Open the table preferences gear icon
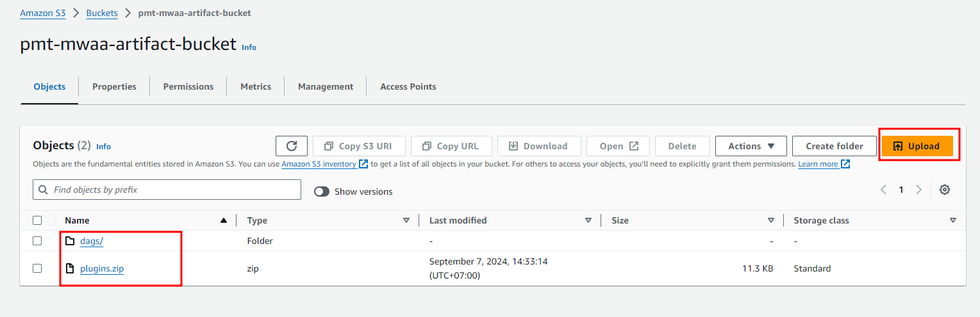 944,190
